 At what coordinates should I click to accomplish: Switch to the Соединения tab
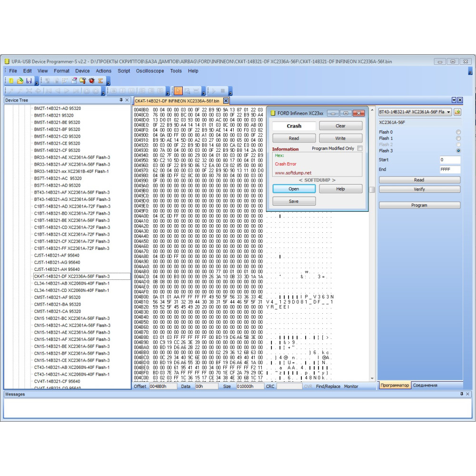click(x=425, y=385)
